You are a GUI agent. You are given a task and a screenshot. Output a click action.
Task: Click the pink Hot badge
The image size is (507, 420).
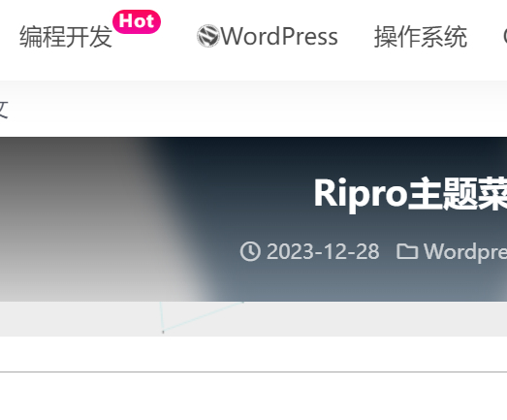[x=137, y=21]
